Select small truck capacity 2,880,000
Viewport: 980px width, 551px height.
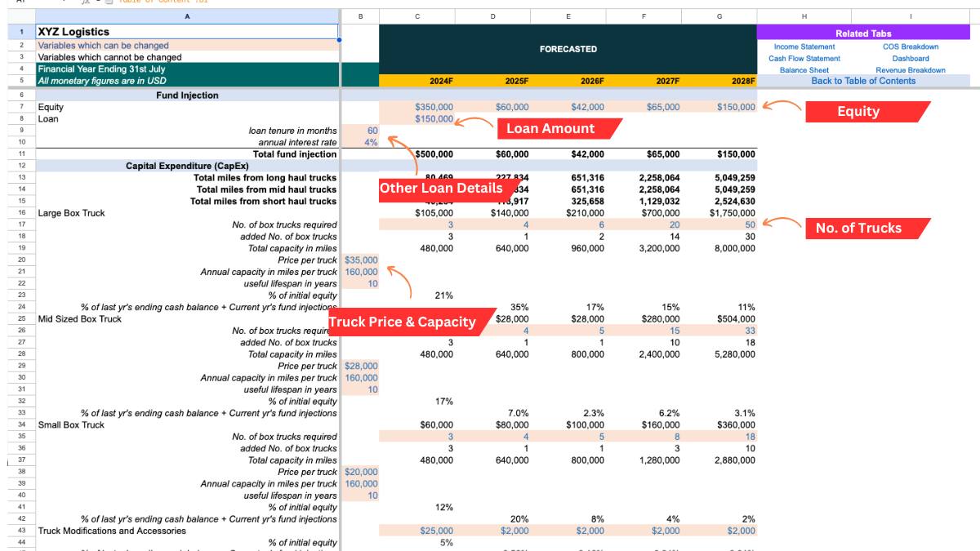pyautogui.click(x=719, y=460)
